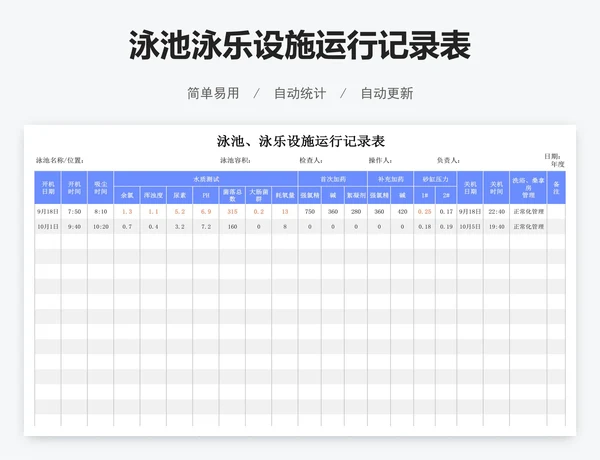Select the 洗浴、桑拿房管理 column header
The width and height of the screenshot is (600, 460).
(528, 188)
